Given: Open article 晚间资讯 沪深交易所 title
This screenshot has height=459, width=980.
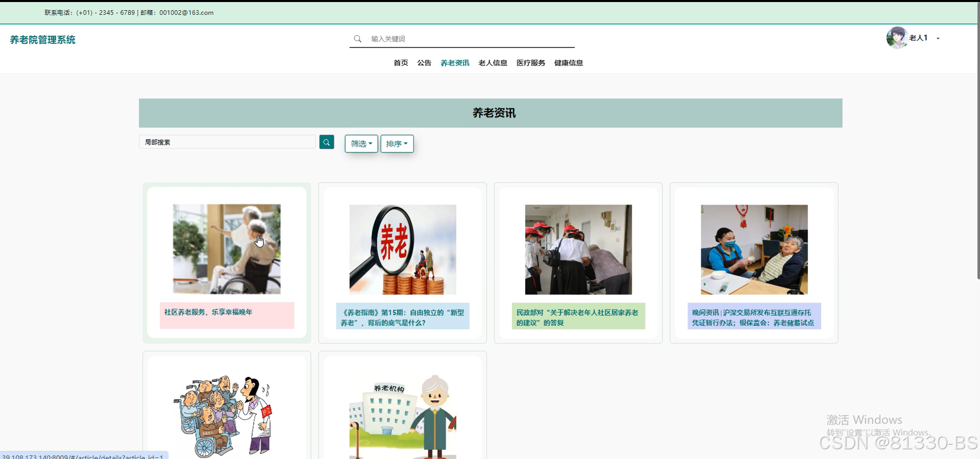Looking at the screenshot, I should [753, 317].
